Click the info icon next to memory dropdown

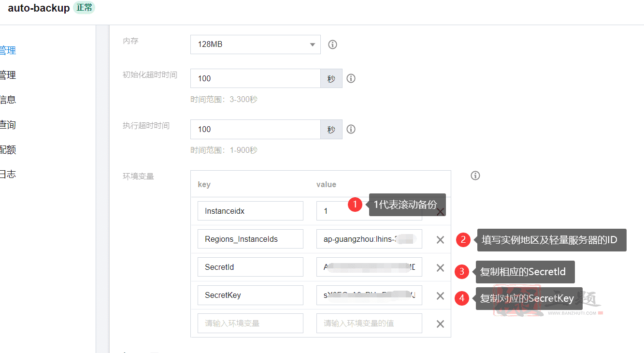pyautogui.click(x=332, y=44)
